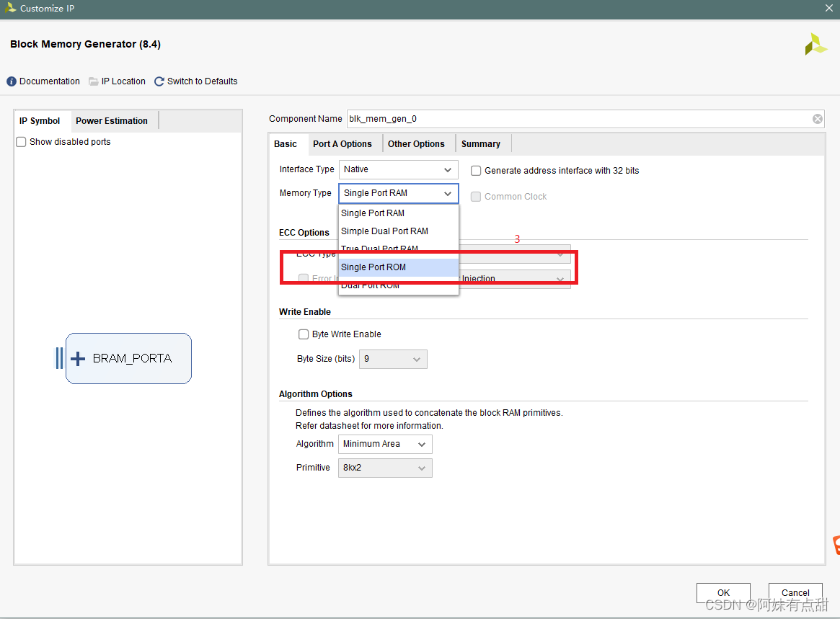Choose Dual Port ROM option
The height and width of the screenshot is (619, 840).
(x=399, y=286)
